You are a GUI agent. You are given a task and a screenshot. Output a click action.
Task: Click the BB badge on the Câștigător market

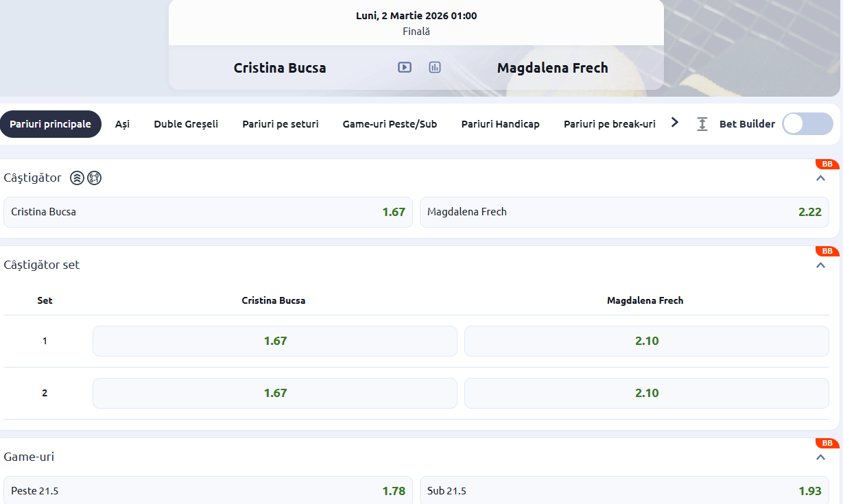coord(827,164)
